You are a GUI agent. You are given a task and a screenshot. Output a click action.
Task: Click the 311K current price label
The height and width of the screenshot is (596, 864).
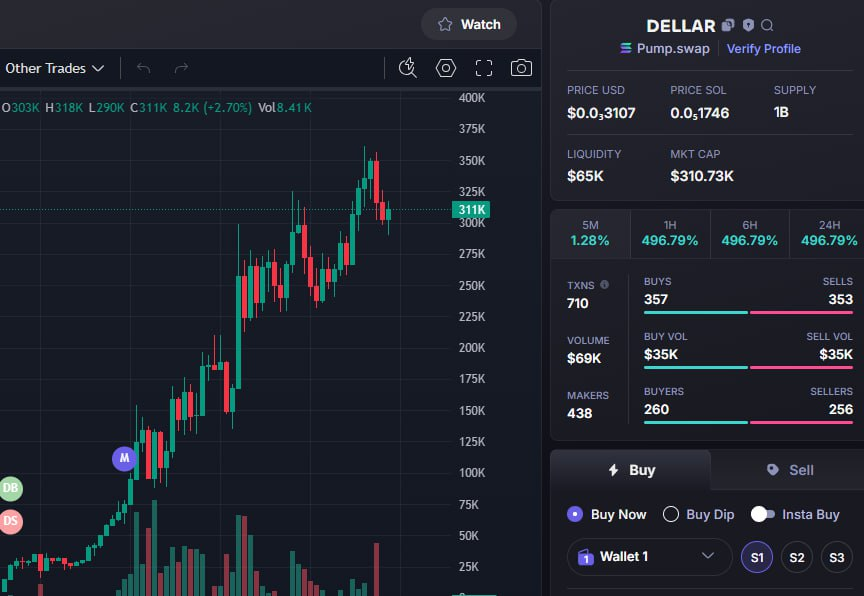[x=471, y=209]
